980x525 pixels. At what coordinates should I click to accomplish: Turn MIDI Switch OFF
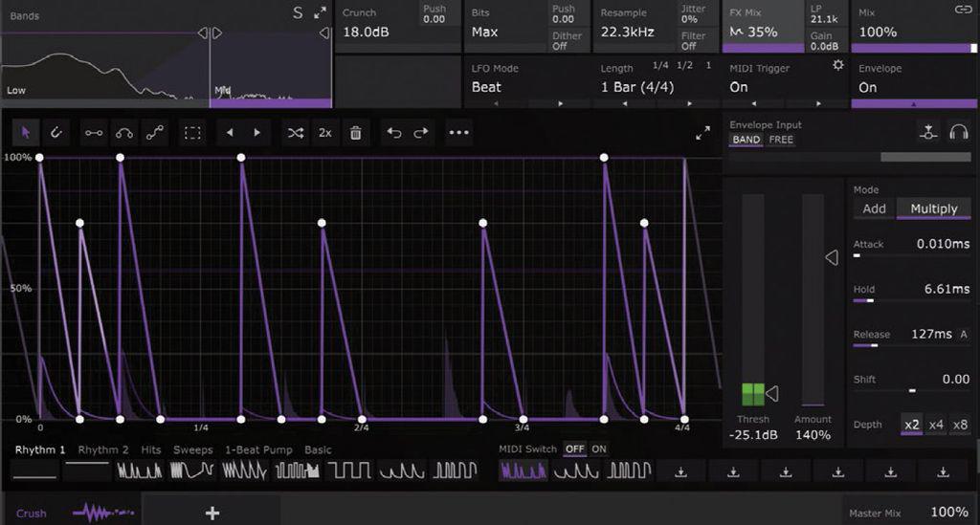(574, 448)
